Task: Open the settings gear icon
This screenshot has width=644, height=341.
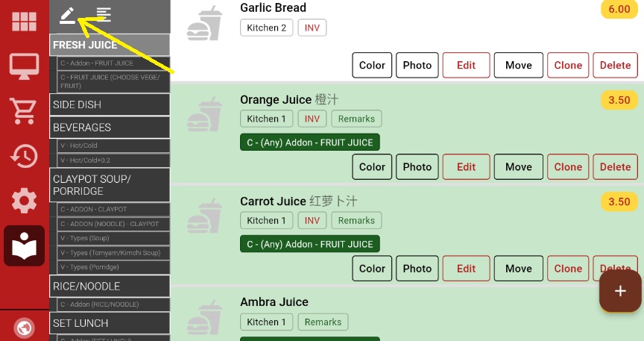Action: 25,201
